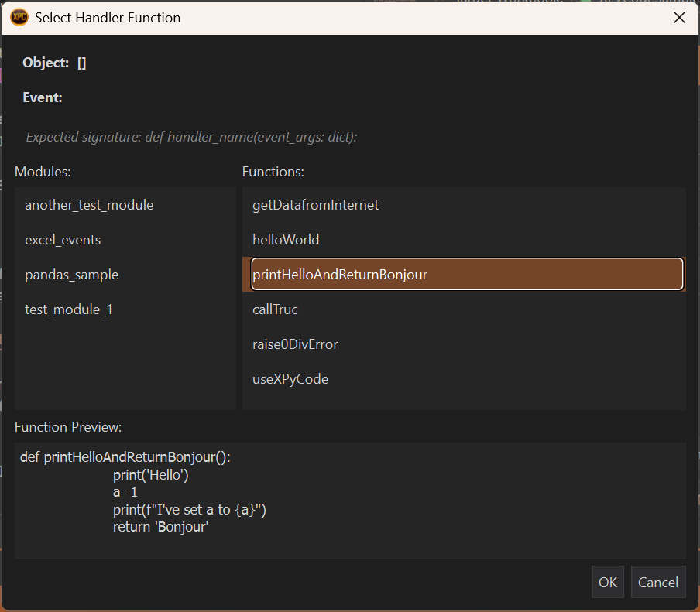Choose the excel_events module
This screenshot has height=612, width=700.
pos(63,240)
